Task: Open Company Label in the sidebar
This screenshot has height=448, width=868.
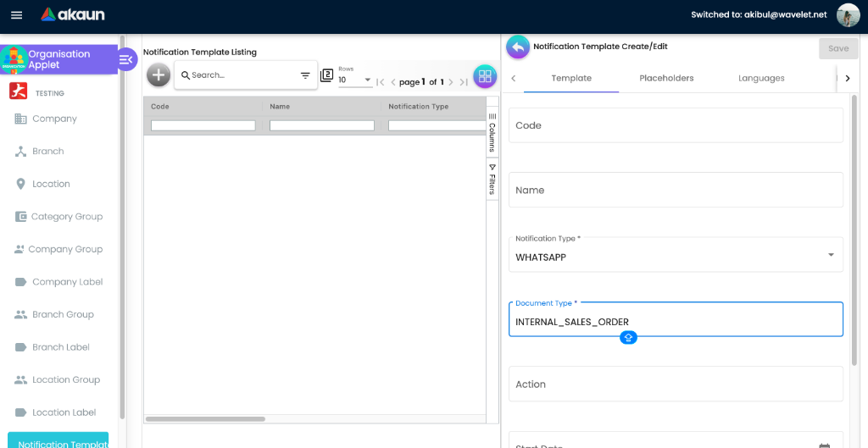Action: tap(68, 282)
